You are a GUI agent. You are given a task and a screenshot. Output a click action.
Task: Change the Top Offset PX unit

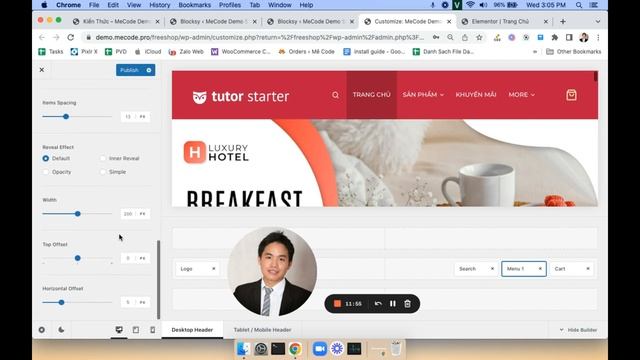coord(142,258)
